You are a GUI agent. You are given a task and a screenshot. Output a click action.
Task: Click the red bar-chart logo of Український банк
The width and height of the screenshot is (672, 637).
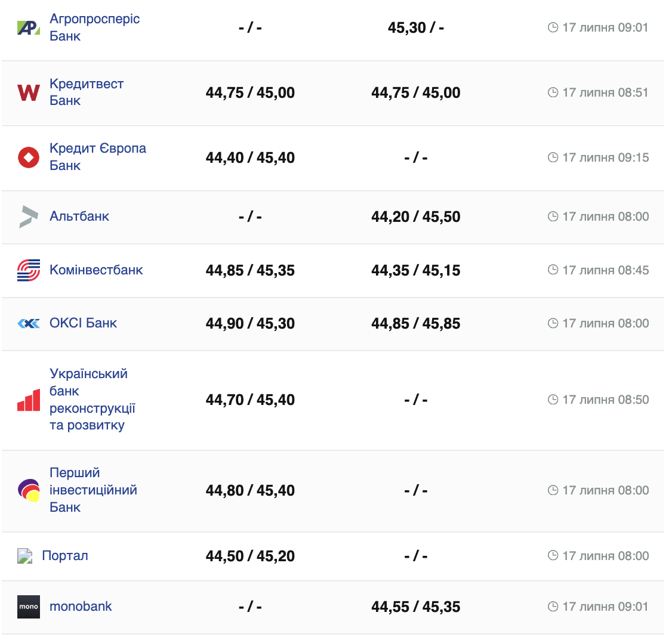28,400
